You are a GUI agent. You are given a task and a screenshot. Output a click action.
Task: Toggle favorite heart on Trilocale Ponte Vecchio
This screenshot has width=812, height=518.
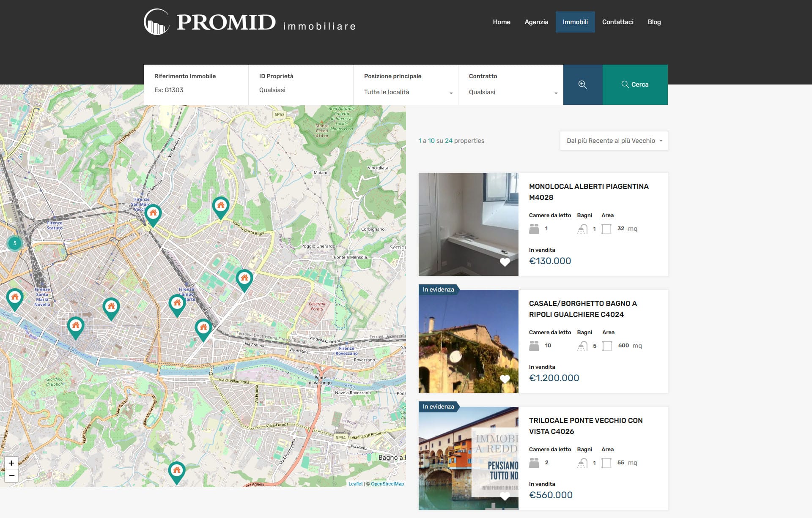pyautogui.click(x=505, y=496)
